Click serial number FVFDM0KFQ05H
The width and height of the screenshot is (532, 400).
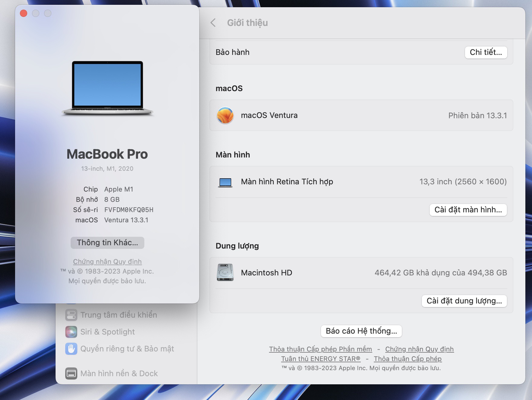(129, 210)
